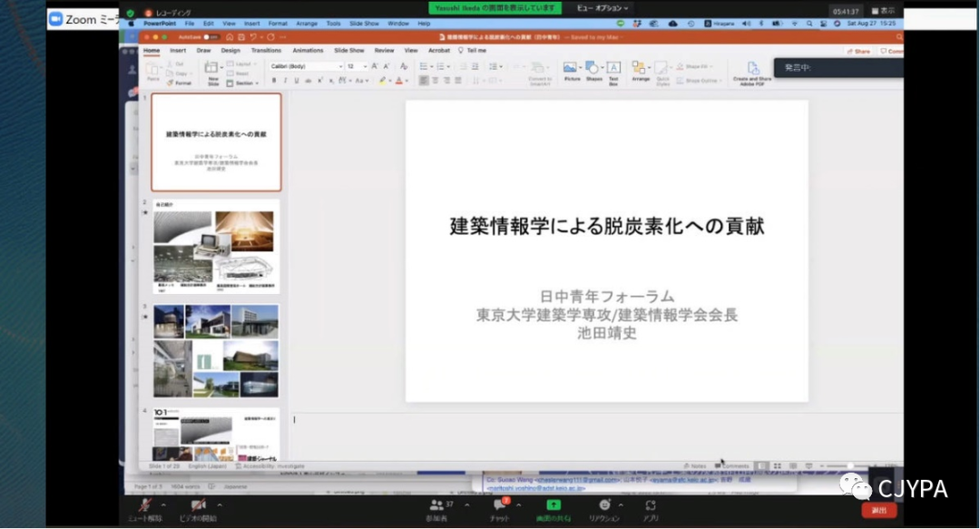
Task: Toggle the AutoSave switch
Action: click(211, 37)
